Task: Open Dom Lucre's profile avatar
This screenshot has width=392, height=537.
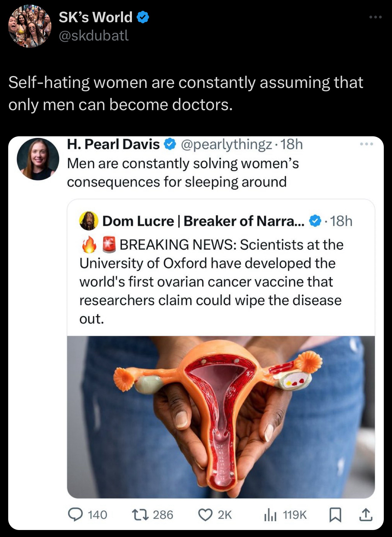Action: coord(89,221)
